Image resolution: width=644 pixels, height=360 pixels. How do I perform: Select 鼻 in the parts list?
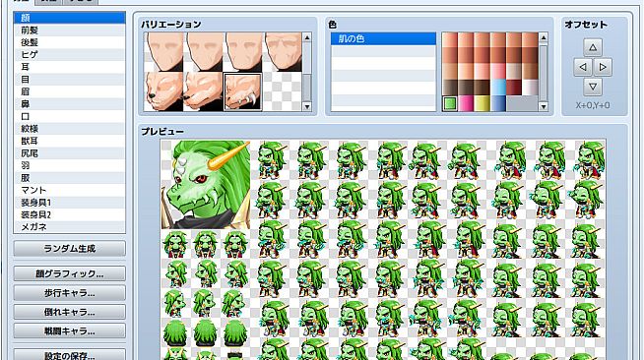pos(69,103)
